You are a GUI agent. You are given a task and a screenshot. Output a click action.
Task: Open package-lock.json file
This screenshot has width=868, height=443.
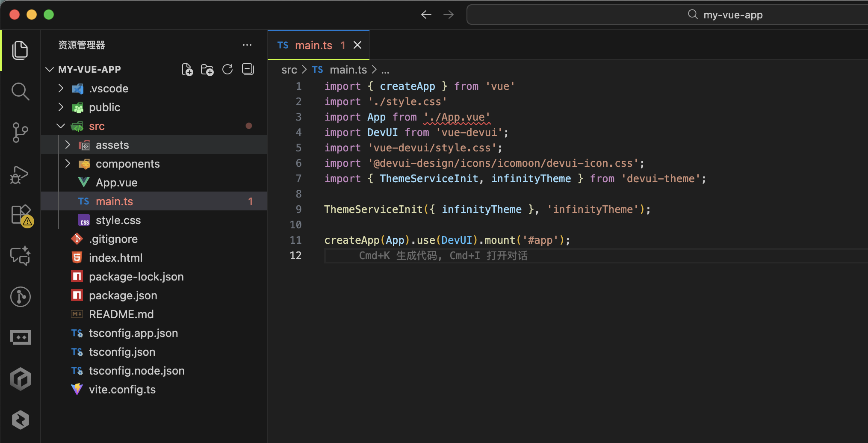coord(154,277)
